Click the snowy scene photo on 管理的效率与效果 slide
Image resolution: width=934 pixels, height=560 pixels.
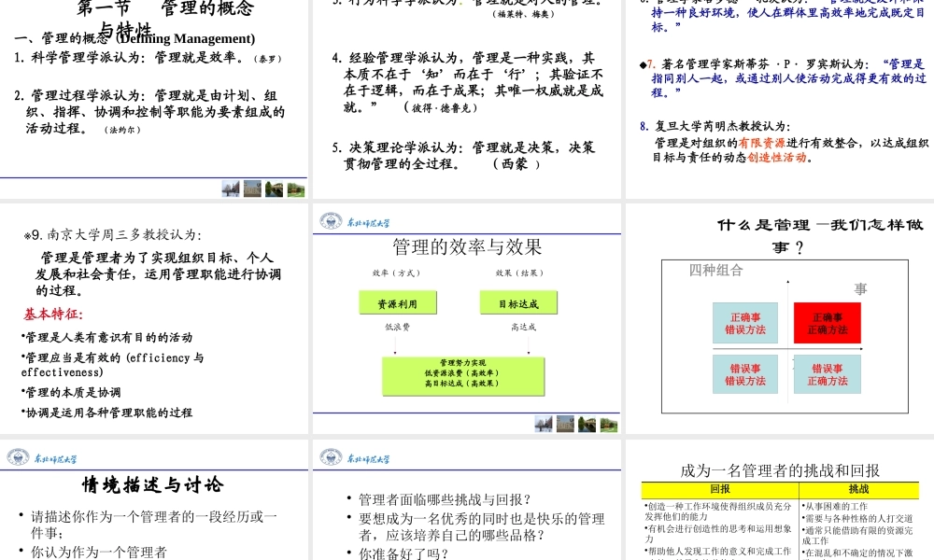coord(544,424)
